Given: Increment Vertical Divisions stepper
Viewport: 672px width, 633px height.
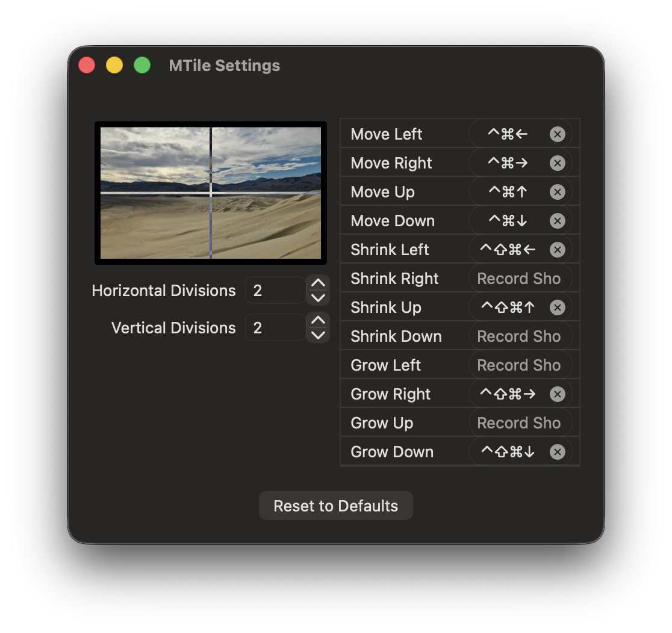Looking at the screenshot, I should click(x=318, y=321).
